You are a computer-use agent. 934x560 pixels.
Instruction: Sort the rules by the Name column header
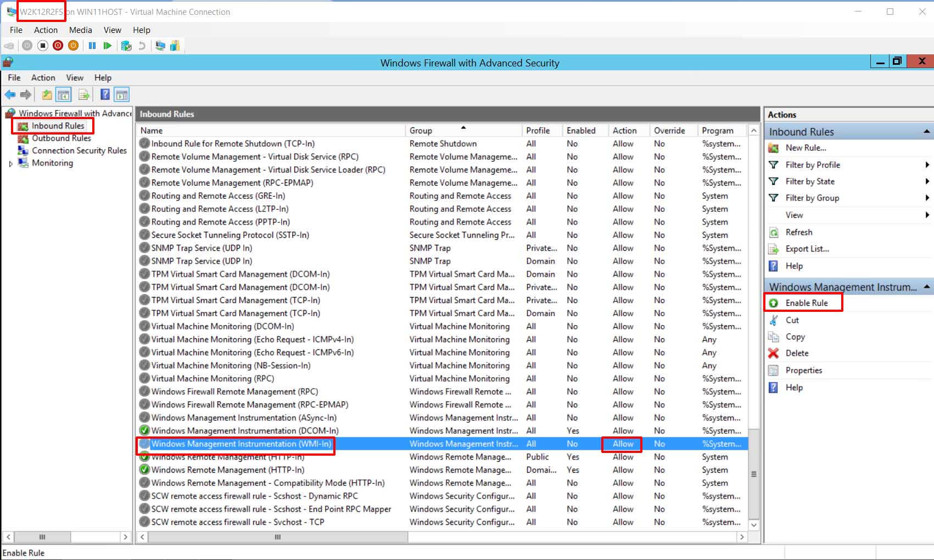coord(271,130)
